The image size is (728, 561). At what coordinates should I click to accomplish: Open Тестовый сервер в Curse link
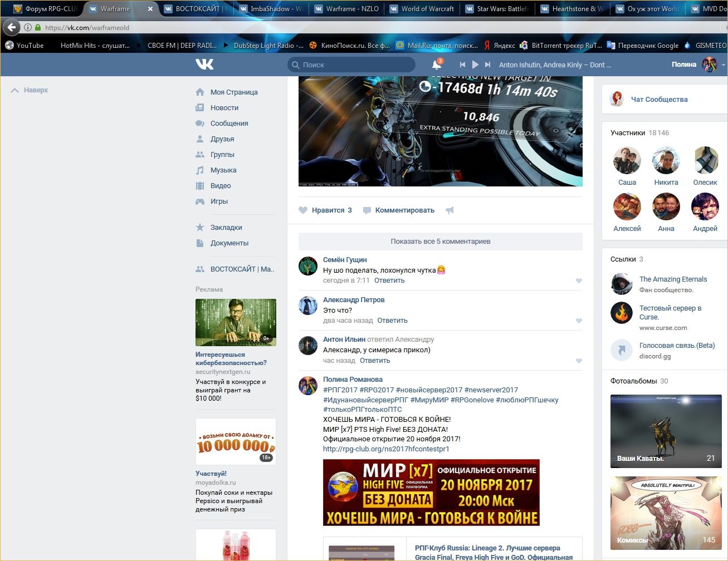pos(670,313)
